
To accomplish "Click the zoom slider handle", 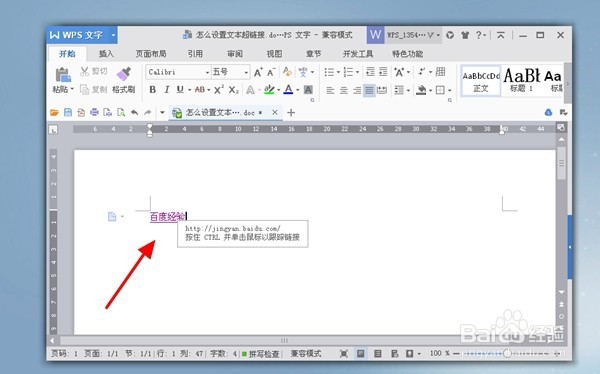I will pyautogui.click(x=507, y=353).
